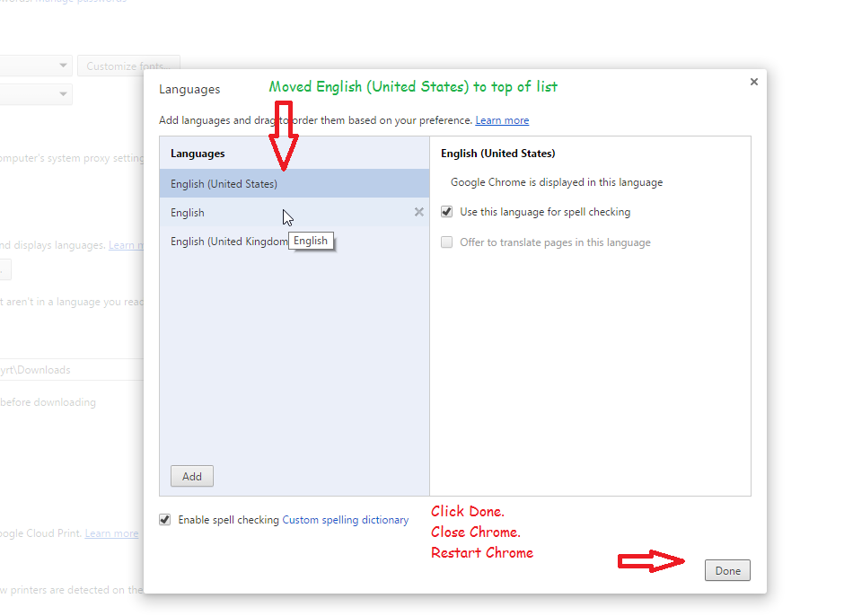Image resolution: width=844 pixels, height=616 pixels.
Task: Expand the dropdown below the font size dropdown
Action: pos(36,94)
